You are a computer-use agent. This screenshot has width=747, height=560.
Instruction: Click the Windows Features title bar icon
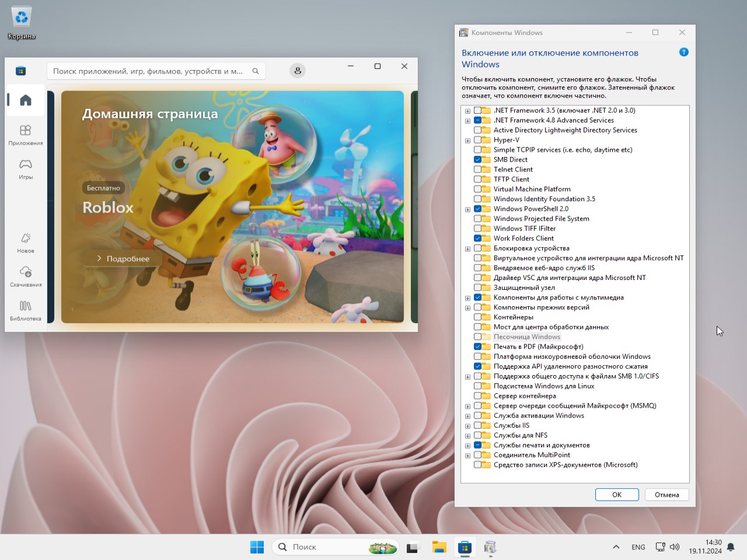(464, 33)
